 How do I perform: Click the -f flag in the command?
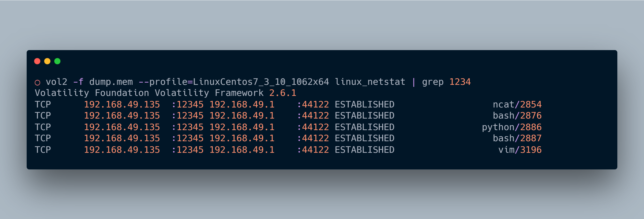pyautogui.click(x=78, y=82)
